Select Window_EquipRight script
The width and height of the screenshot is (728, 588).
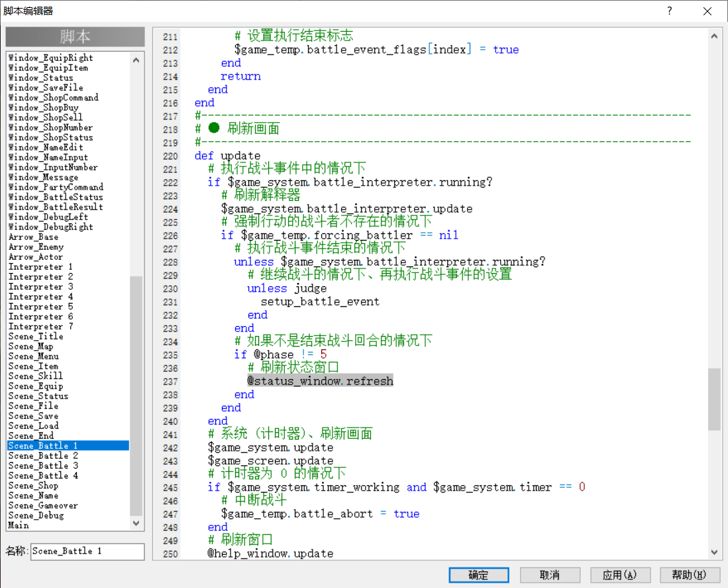coord(68,58)
